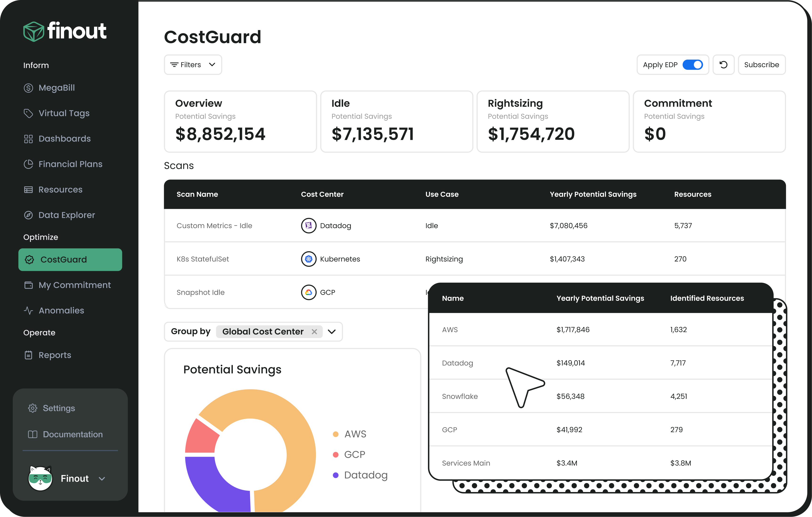The image size is (812, 517).
Task: Go to MegaBill in sidebar
Action: click(57, 88)
